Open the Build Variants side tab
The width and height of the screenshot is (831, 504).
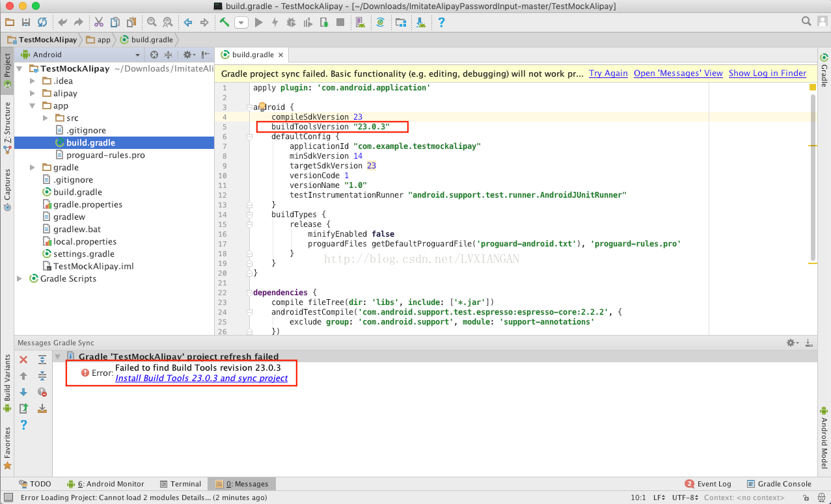pyautogui.click(x=8, y=383)
